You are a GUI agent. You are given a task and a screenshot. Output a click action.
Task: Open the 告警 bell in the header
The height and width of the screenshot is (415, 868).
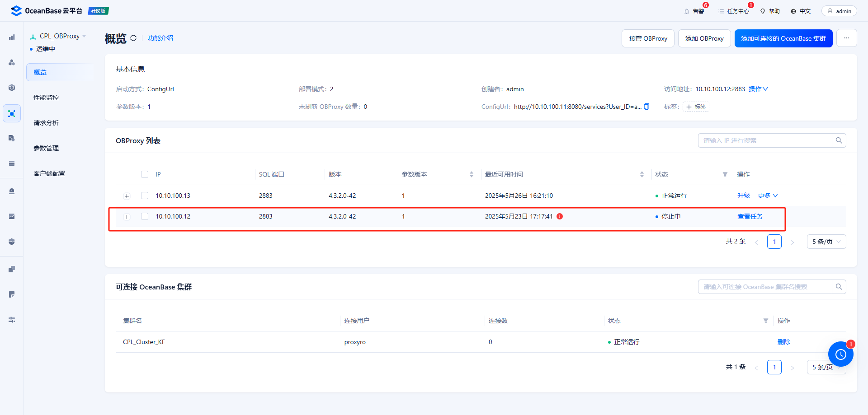click(694, 11)
